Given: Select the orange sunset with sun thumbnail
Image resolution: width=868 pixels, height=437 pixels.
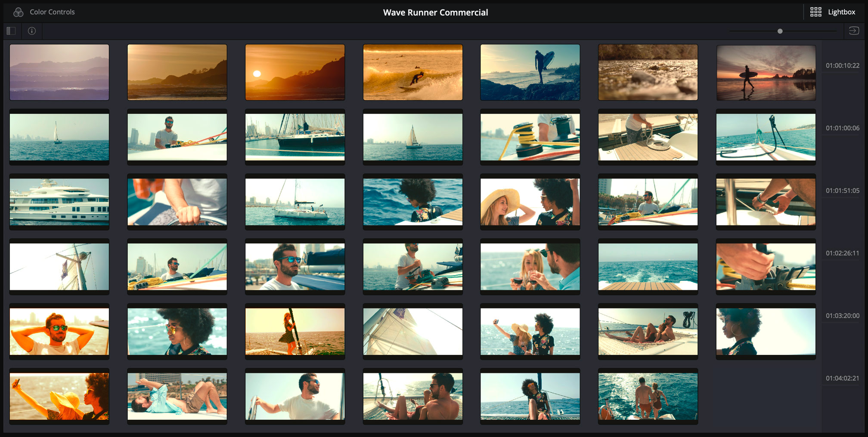Looking at the screenshot, I should pos(295,72).
